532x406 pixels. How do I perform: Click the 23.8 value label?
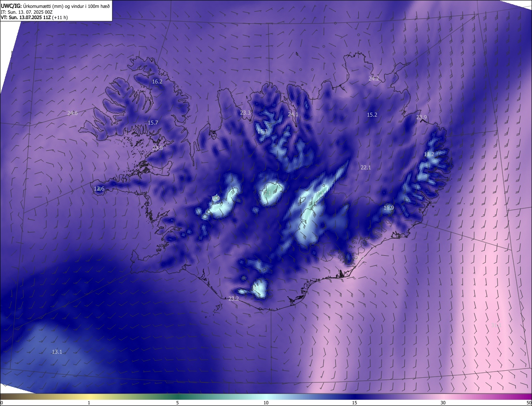coord(158,148)
